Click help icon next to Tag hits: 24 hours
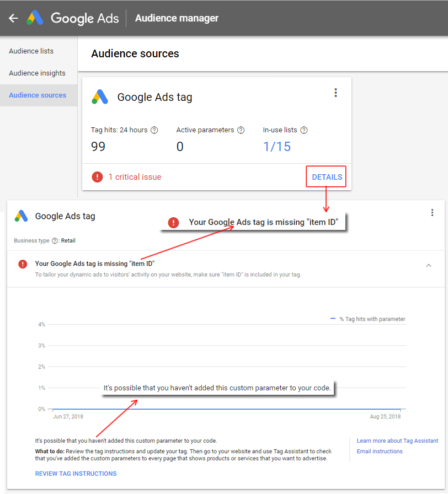Image resolution: width=448 pixels, height=494 pixels. tap(154, 130)
